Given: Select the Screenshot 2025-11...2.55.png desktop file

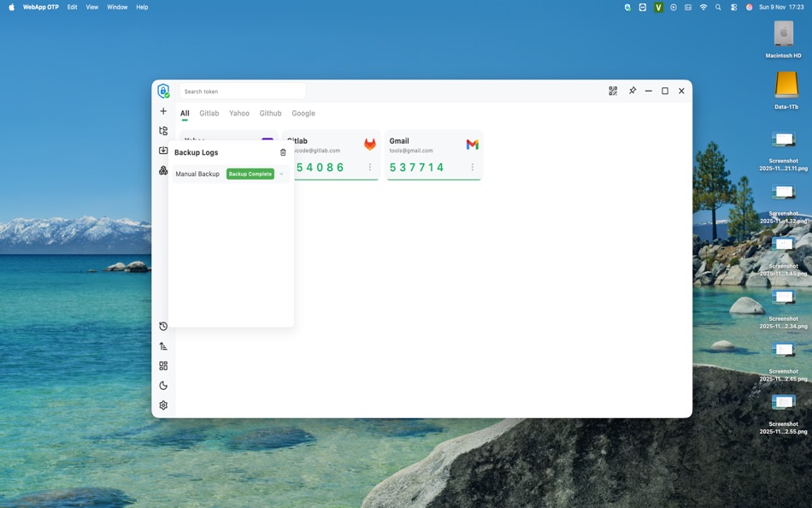Looking at the screenshot, I should point(784,415).
